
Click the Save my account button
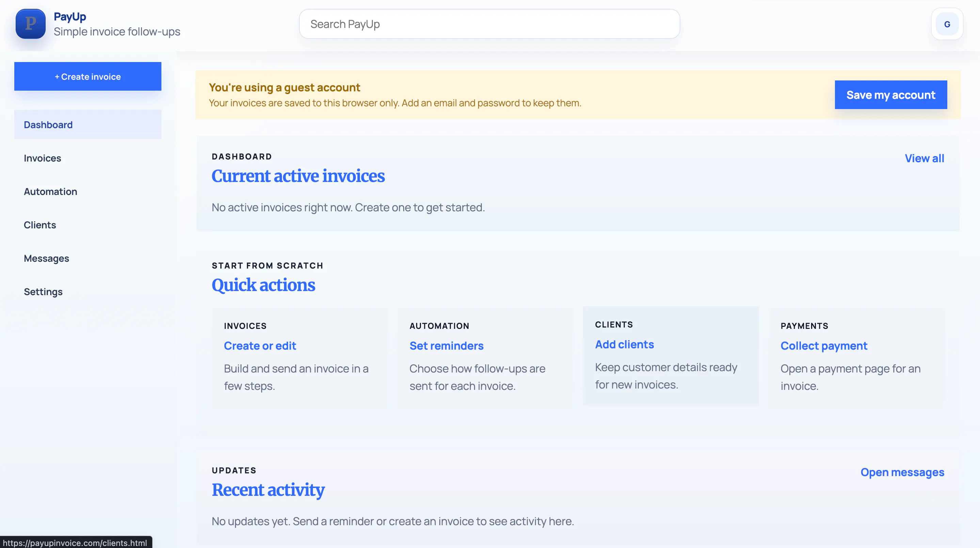pyautogui.click(x=890, y=95)
